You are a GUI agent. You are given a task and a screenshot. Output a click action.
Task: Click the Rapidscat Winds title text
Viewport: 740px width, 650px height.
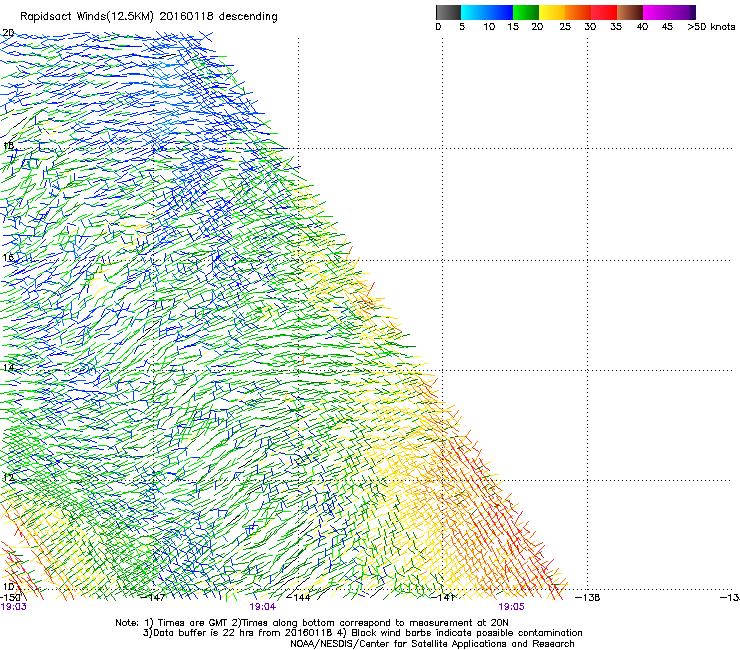coord(149,17)
